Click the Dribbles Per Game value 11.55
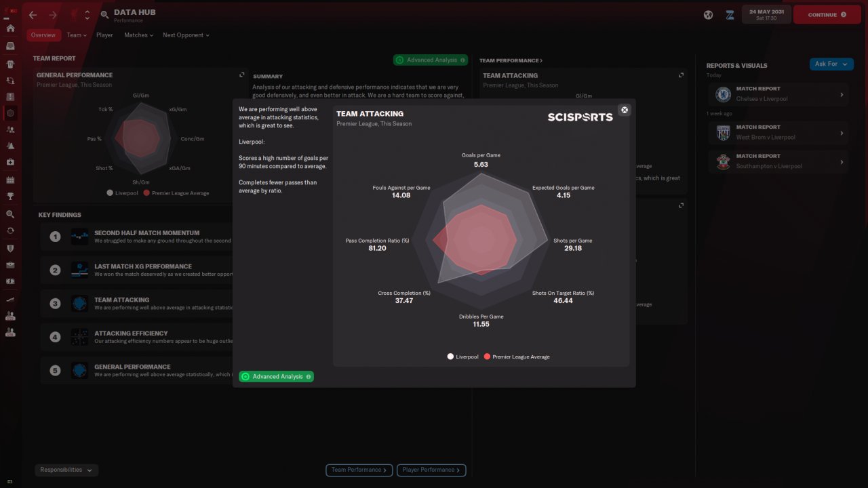This screenshot has width=868, height=488. (481, 325)
